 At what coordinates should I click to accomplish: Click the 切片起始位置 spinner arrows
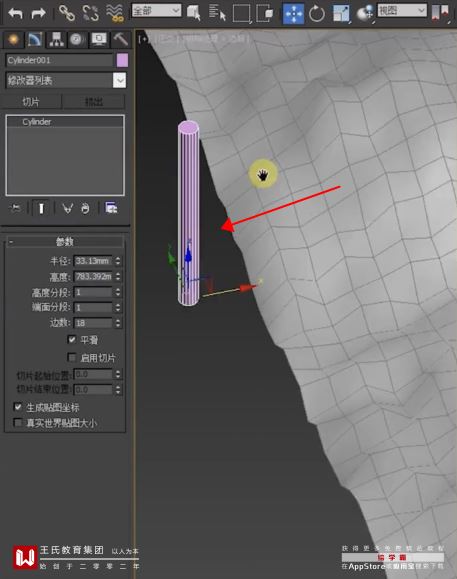[118, 374]
